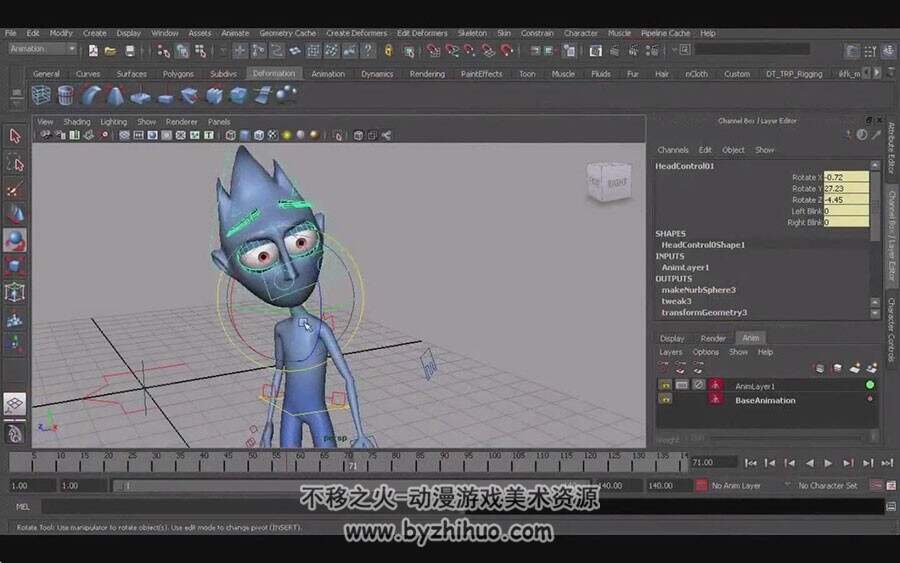Open the Options menu in the layer editor

point(705,352)
